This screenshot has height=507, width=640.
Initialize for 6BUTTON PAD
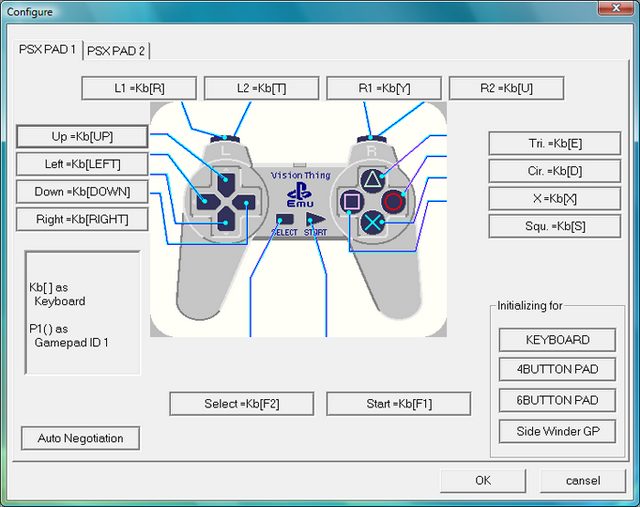point(557,400)
